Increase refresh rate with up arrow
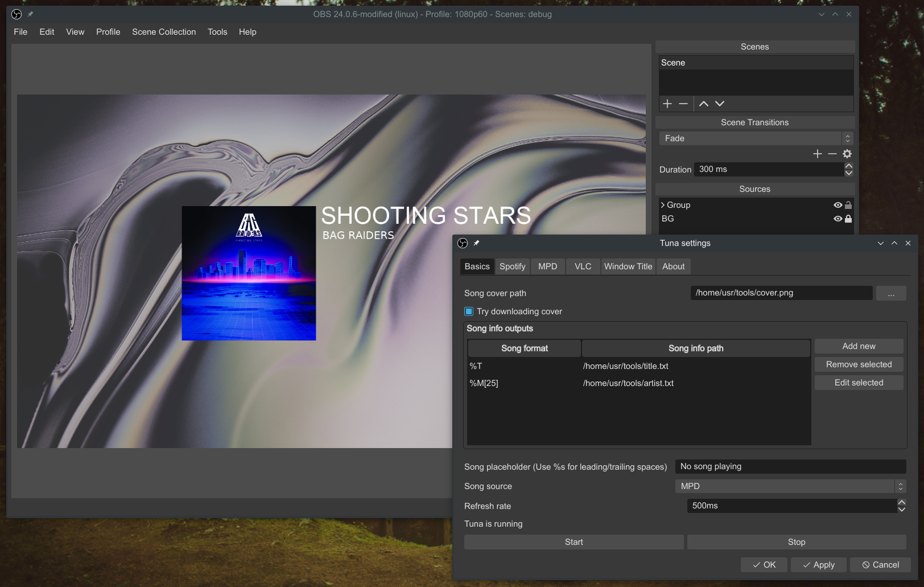 coord(902,502)
